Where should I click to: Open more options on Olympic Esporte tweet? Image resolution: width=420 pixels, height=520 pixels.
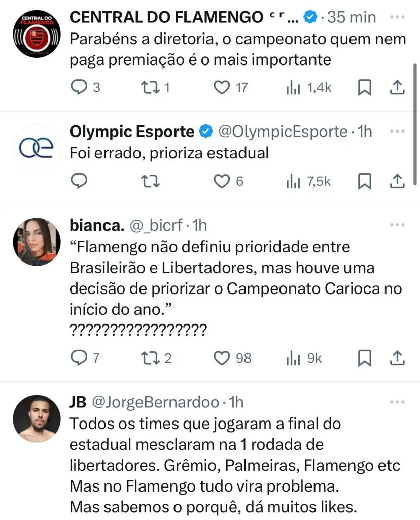(x=397, y=131)
